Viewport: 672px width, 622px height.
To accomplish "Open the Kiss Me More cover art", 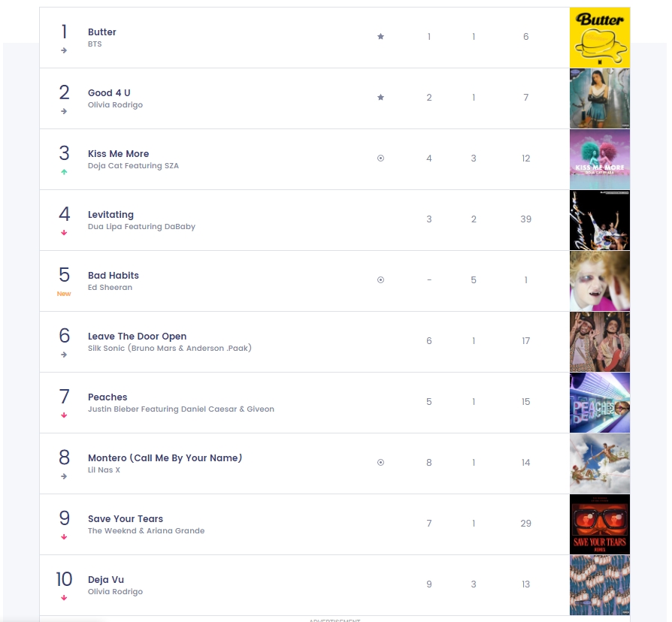I will pos(600,159).
